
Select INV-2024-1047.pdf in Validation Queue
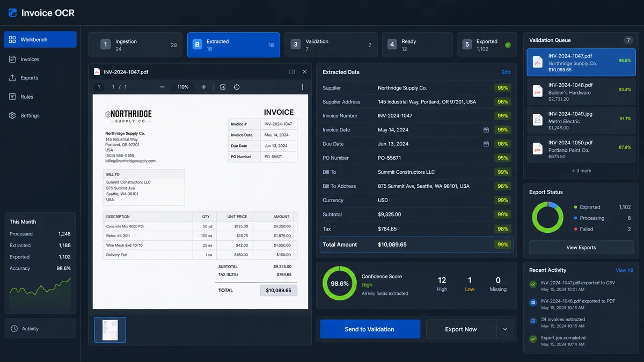[x=581, y=63]
